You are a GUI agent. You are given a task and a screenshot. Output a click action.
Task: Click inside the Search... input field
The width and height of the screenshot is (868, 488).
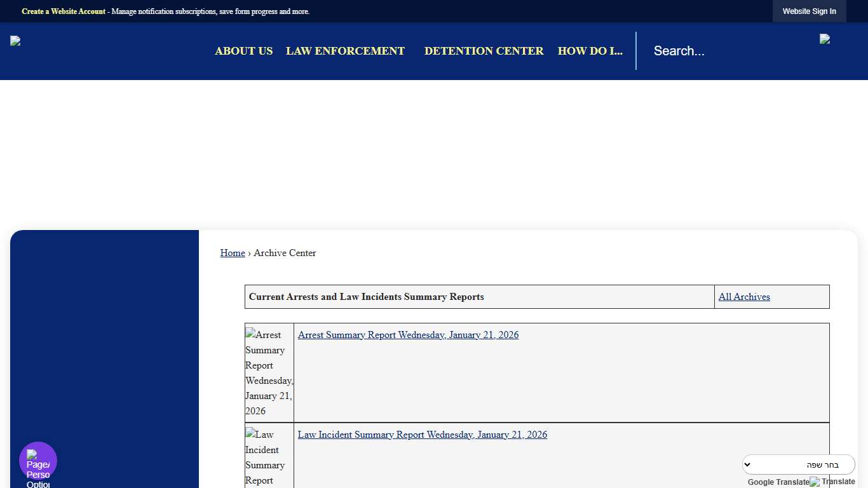[x=699, y=51]
